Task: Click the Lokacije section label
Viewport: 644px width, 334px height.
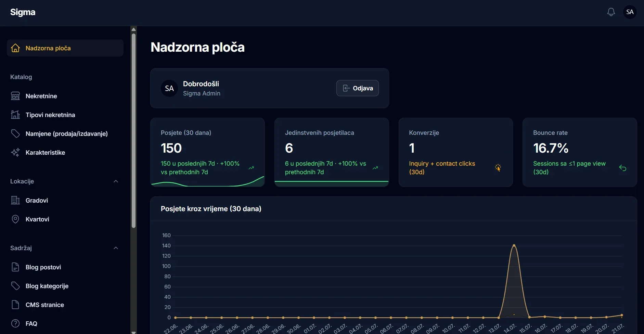Action: click(22, 181)
